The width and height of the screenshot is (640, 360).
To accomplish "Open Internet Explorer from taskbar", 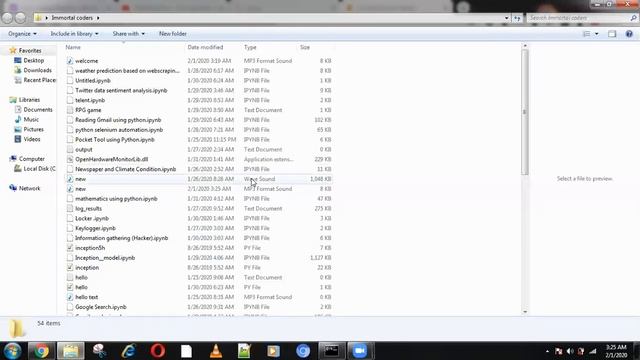I will point(129,351).
